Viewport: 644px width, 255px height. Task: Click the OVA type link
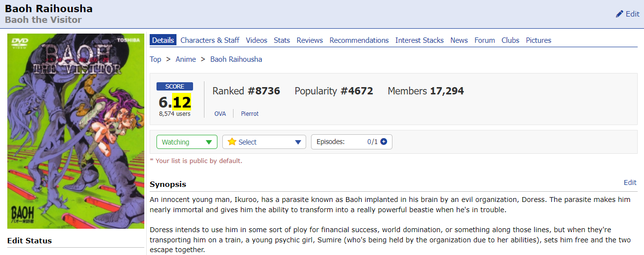pos(220,113)
